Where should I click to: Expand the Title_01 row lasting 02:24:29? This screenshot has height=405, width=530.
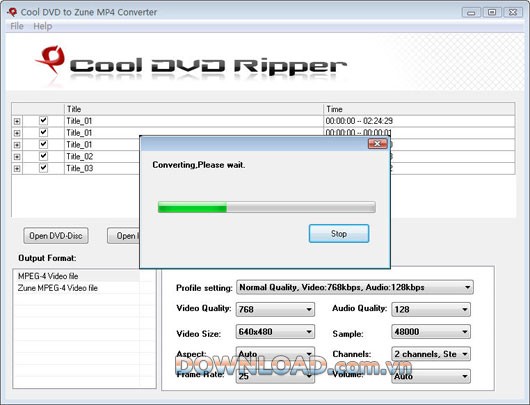[17, 121]
